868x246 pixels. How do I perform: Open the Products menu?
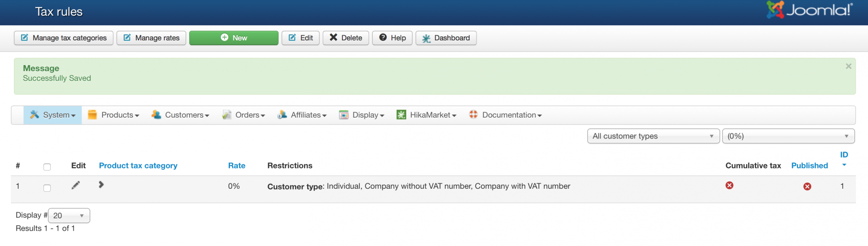pyautogui.click(x=114, y=115)
